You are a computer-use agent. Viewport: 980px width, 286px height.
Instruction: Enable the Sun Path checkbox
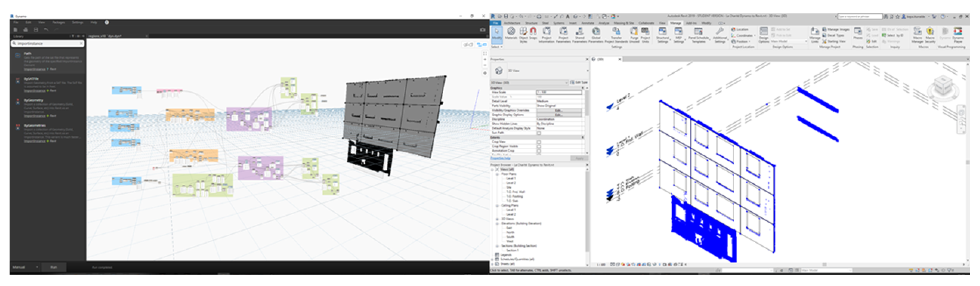pos(539,133)
